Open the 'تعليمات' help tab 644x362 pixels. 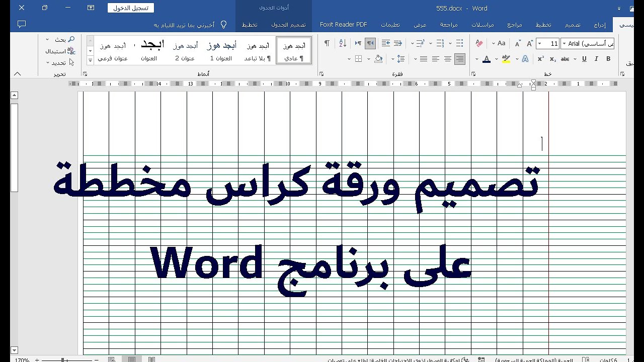[390, 25]
